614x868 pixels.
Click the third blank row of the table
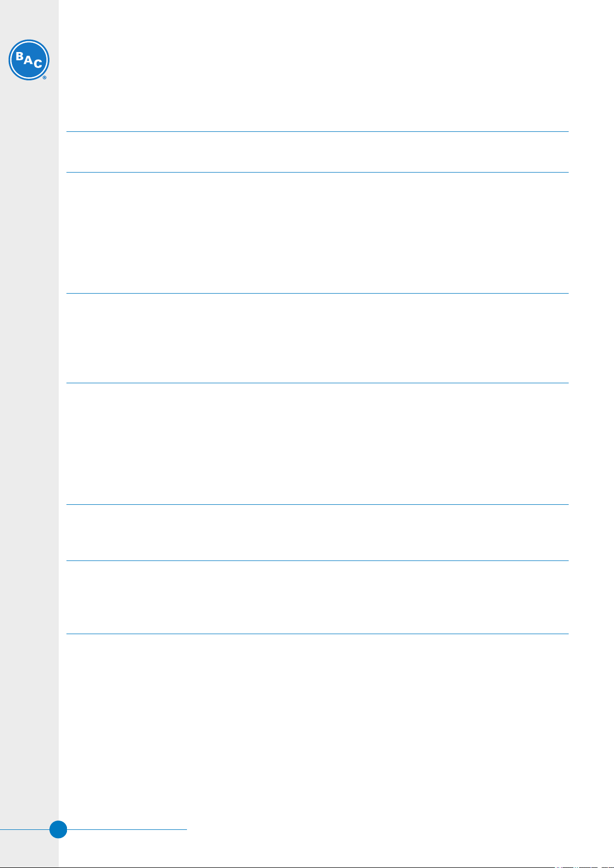click(317, 444)
